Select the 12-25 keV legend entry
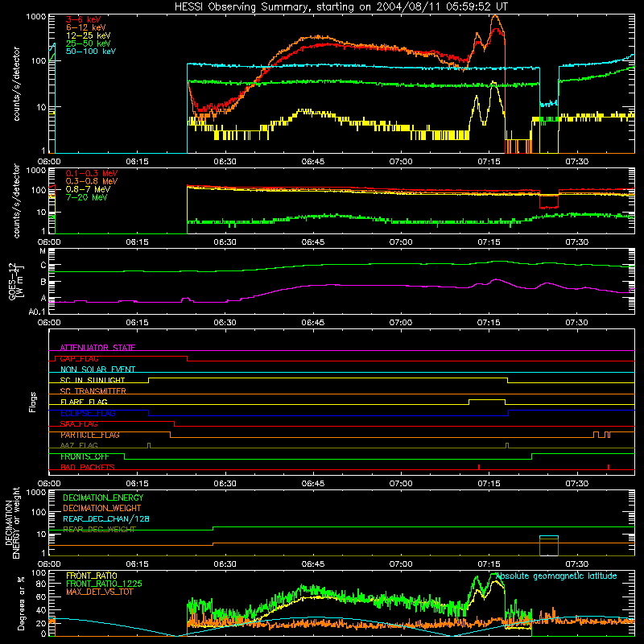644x644 pixels. [x=89, y=35]
